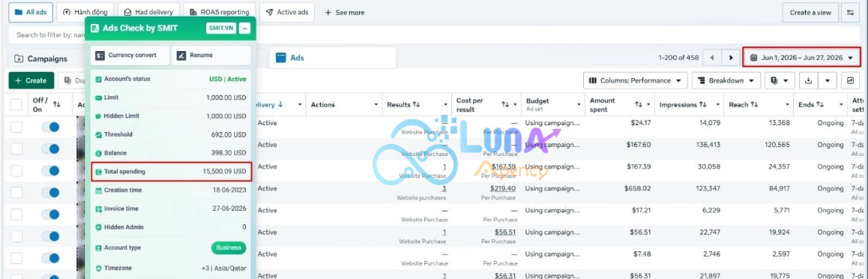Switch off the ad in the $56.51 row
Image resolution: width=868 pixels, height=279 pixels.
point(50,236)
